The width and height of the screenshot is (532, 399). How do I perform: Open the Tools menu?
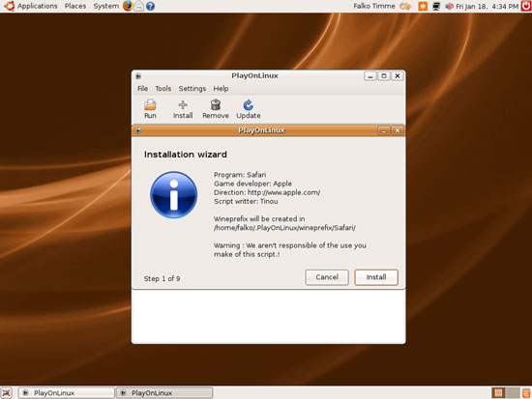[163, 89]
